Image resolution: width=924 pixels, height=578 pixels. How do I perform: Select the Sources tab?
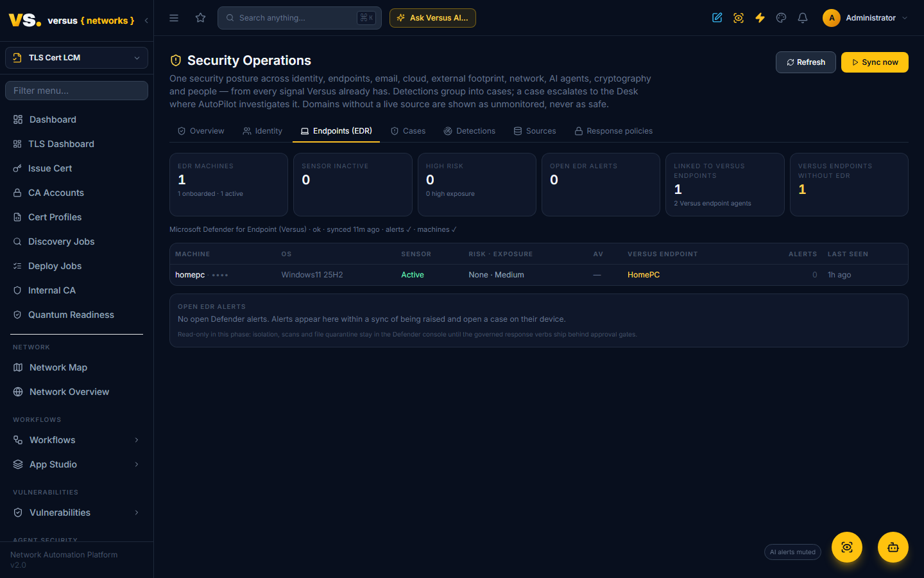[x=535, y=131]
